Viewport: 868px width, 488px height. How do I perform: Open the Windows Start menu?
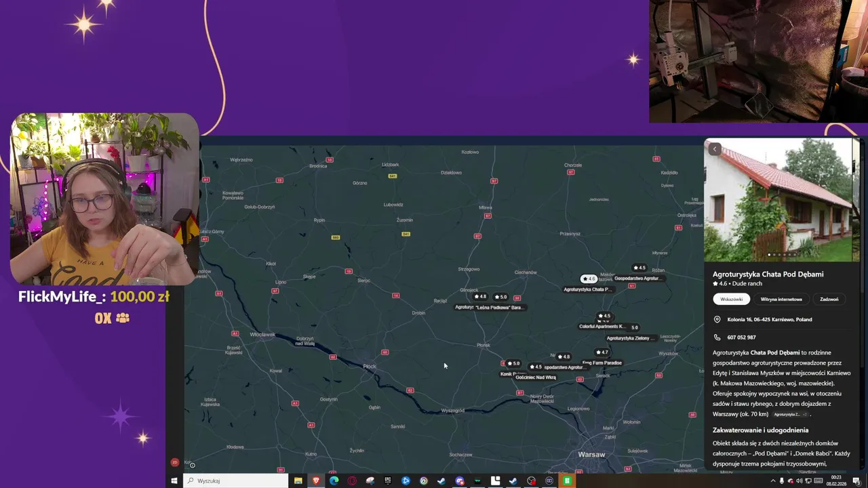click(x=174, y=481)
